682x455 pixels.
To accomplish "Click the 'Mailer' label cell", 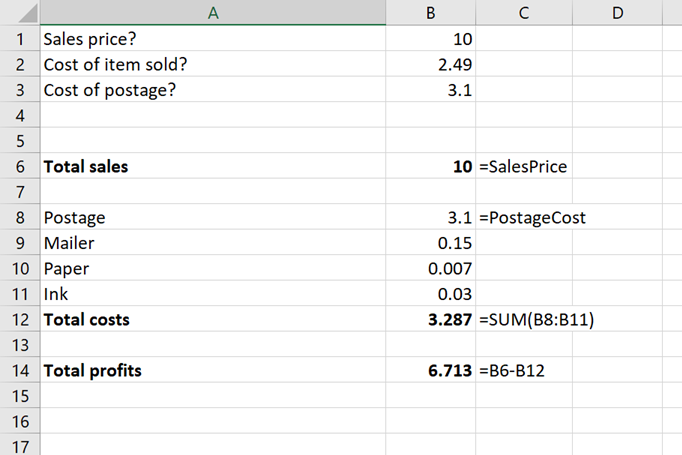I will click(213, 243).
